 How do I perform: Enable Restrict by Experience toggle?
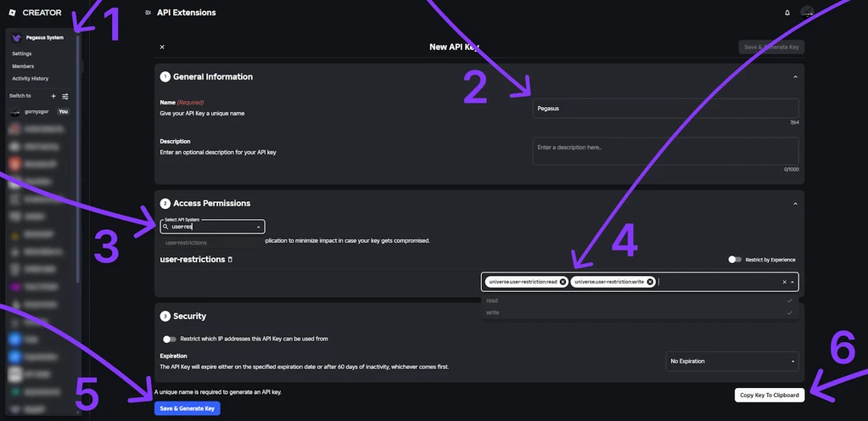click(x=735, y=260)
